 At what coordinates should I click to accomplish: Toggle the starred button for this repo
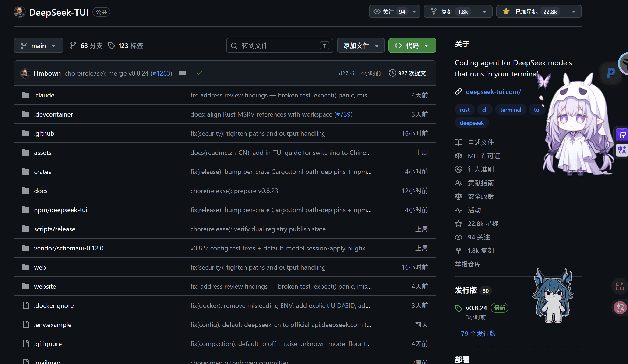click(531, 12)
